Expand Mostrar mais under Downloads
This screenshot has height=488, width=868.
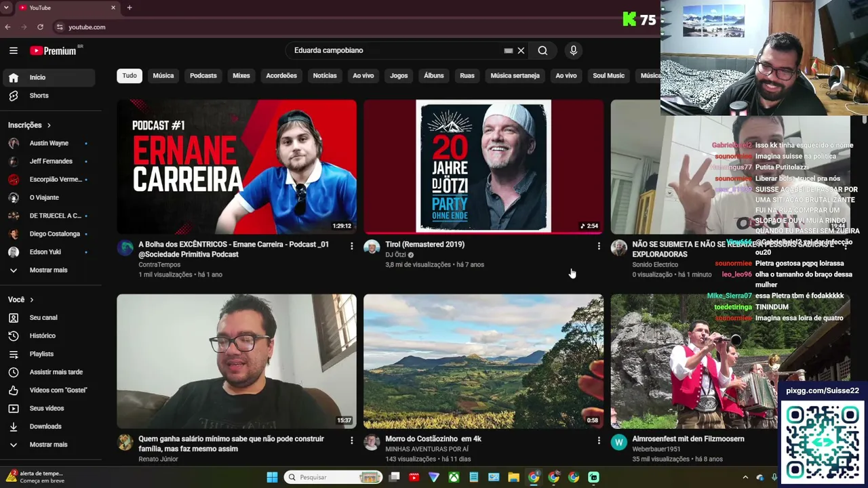coord(49,445)
